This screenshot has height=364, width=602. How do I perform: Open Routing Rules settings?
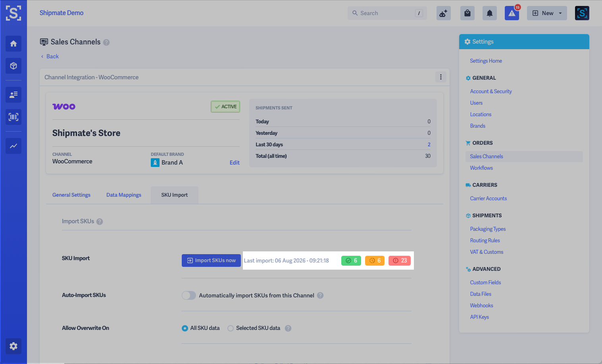(x=485, y=240)
